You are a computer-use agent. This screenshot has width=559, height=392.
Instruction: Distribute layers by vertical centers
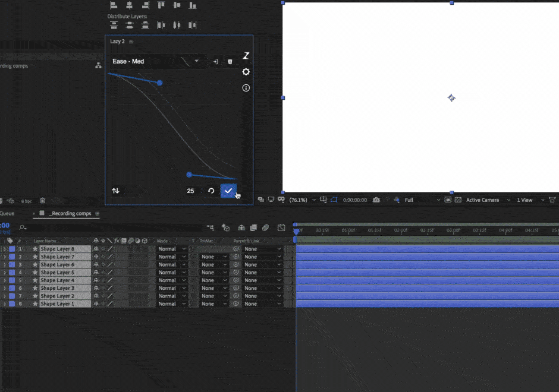(130, 25)
